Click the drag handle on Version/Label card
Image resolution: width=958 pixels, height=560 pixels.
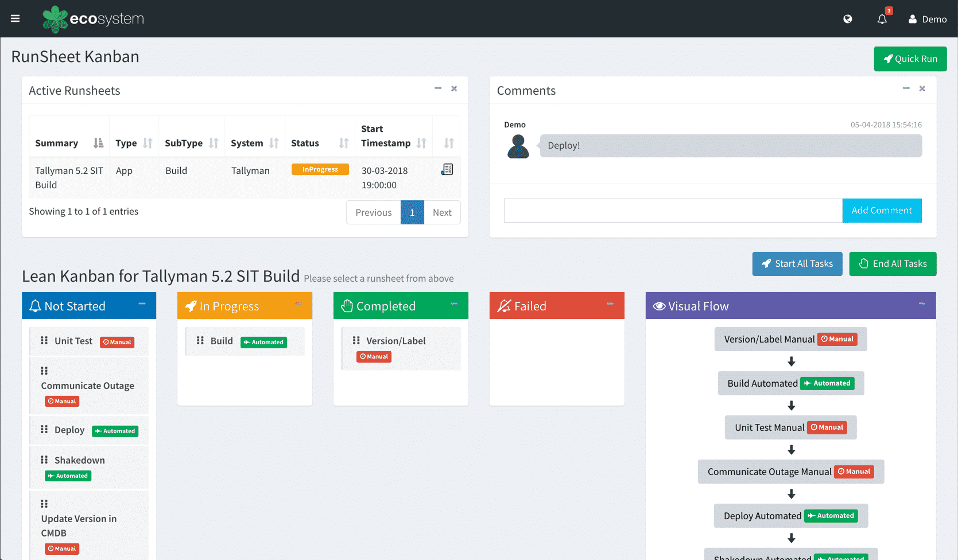tap(356, 341)
